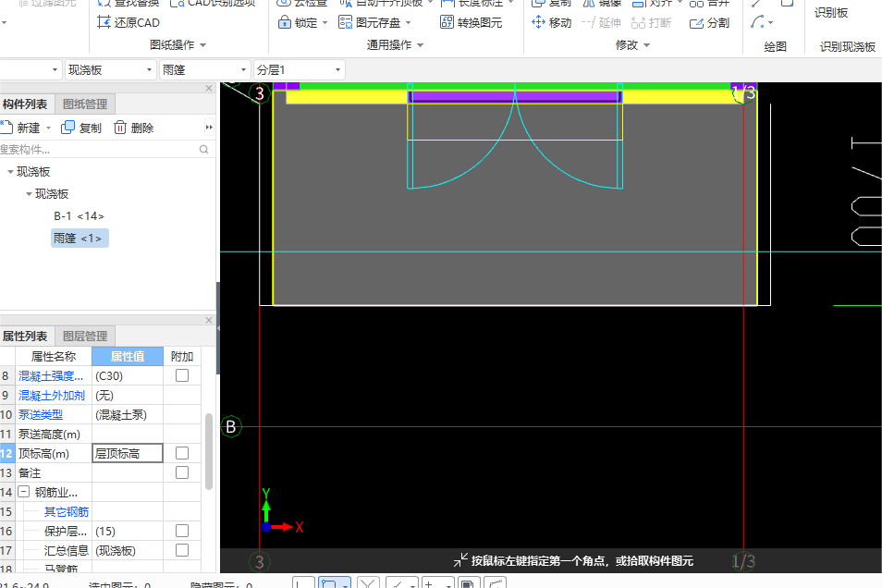Click the cross-select status bar icon
The width and height of the screenshot is (882, 588).
(x=367, y=584)
